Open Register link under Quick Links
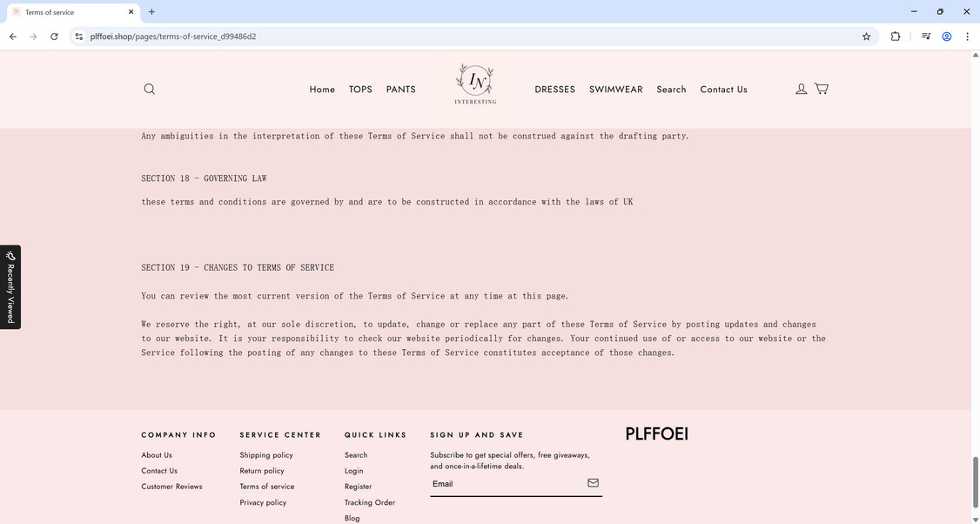 pyautogui.click(x=358, y=487)
